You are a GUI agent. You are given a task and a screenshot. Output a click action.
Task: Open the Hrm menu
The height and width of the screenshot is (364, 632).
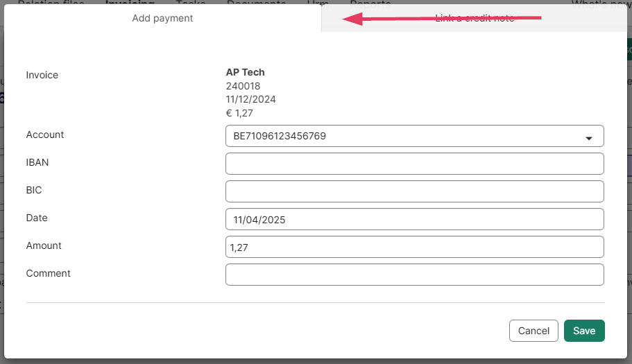pyautogui.click(x=318, y=3)
